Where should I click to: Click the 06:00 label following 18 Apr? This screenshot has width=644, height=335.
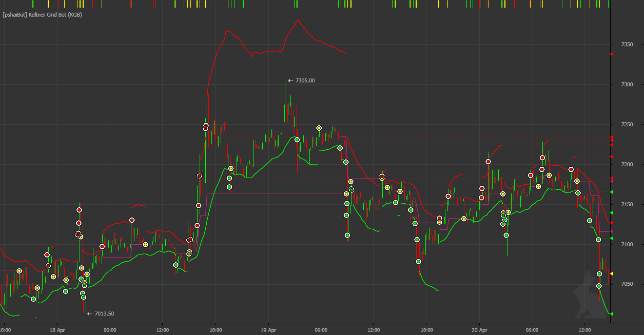coord(110,330)
